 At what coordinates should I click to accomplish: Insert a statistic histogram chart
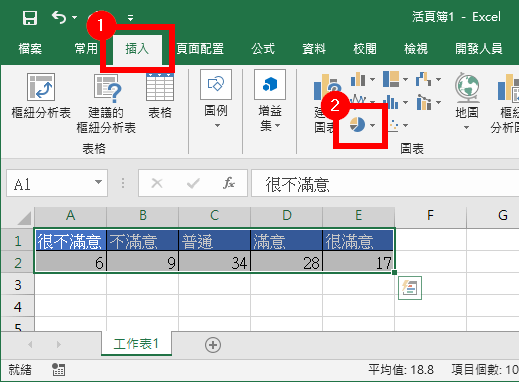[391, 102]
